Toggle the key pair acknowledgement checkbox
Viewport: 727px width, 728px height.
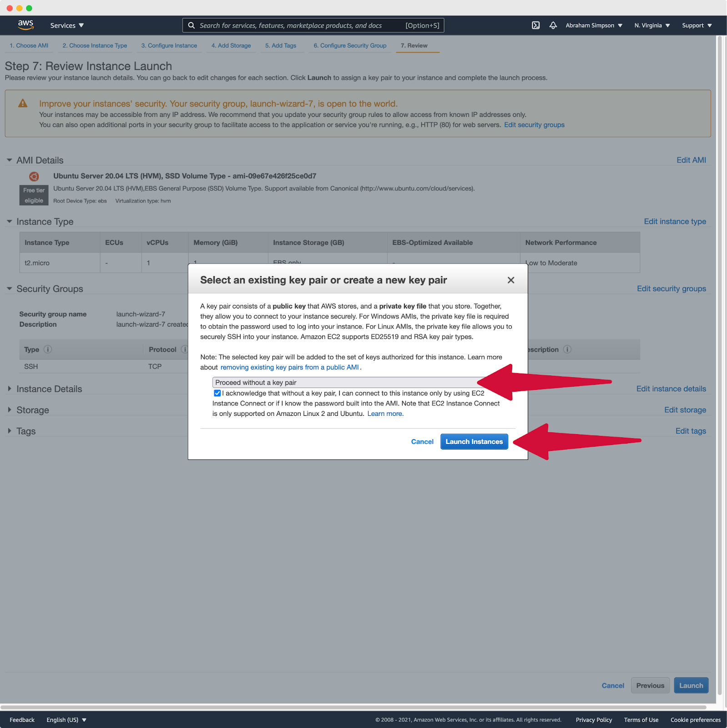217,393
